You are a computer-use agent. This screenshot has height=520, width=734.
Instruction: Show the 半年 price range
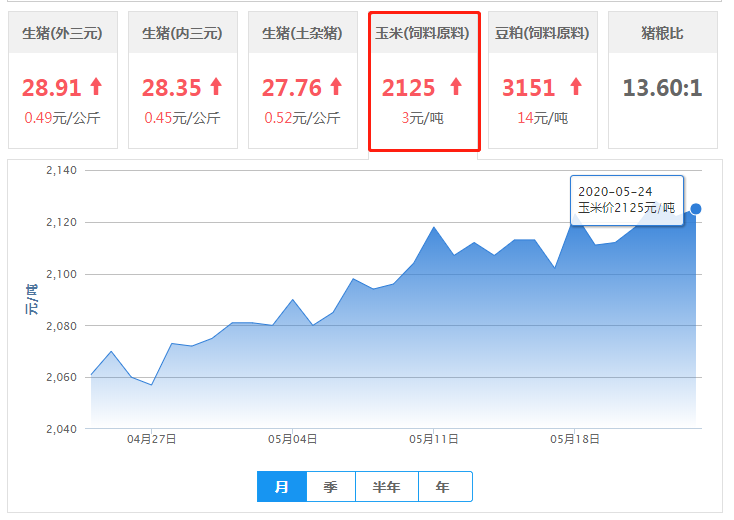pos(386,487)
